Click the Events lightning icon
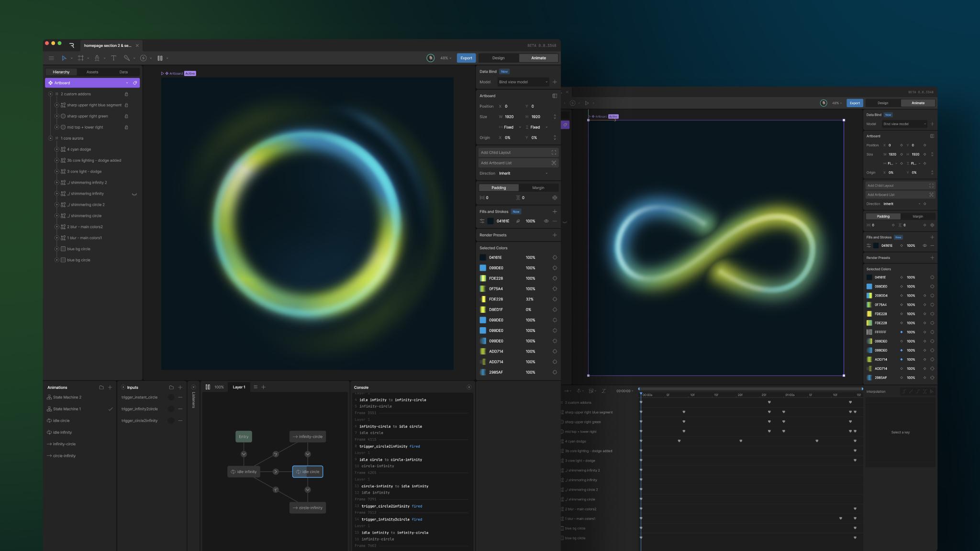The height and width of the screenshot is (551, 980). [143, 58]
